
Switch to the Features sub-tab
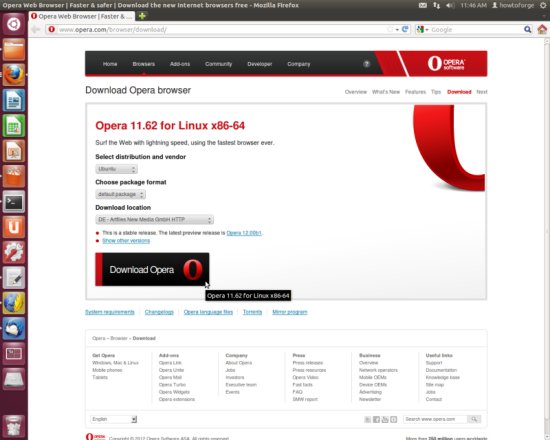coord(415,92)
